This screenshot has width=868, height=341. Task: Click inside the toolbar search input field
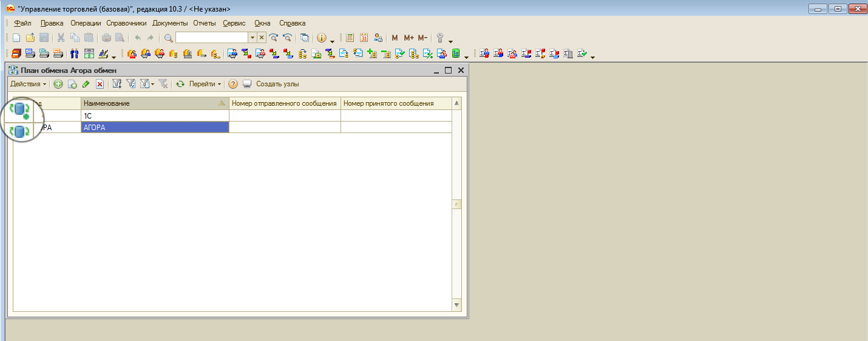(x=211, y=38)
